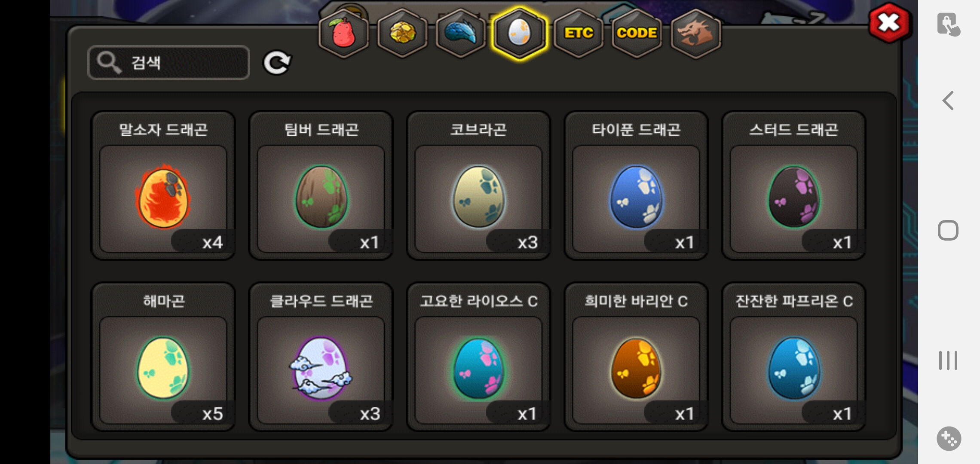980x464 pixels.
Task: Select the 팀버 드래곤 brown egg
Action: tap(321, 186)
